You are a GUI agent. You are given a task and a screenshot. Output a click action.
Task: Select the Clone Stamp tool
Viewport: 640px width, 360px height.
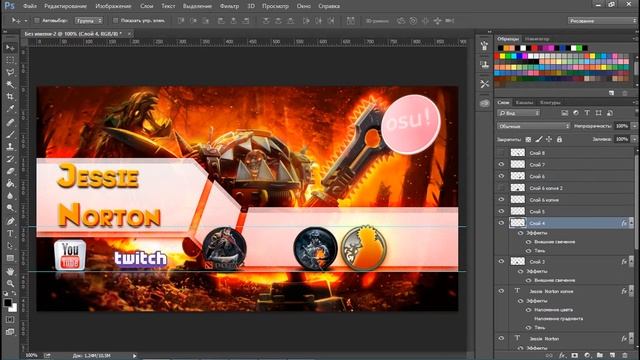[10, 147]
